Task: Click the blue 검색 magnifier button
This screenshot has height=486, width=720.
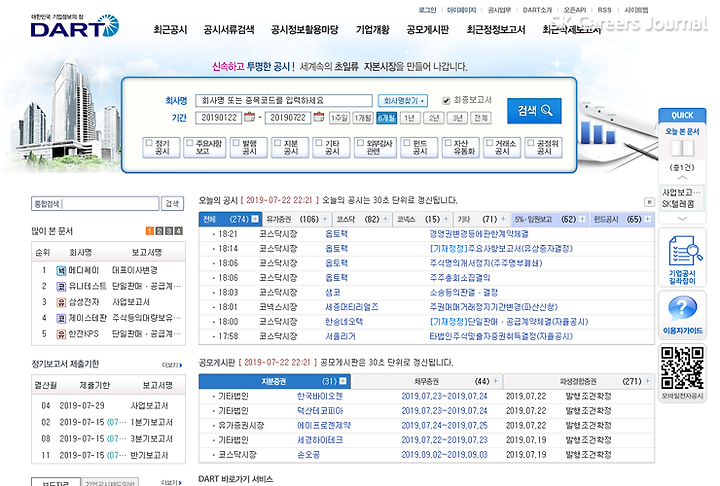Action: pyautogui.click(x=534, y=111)
